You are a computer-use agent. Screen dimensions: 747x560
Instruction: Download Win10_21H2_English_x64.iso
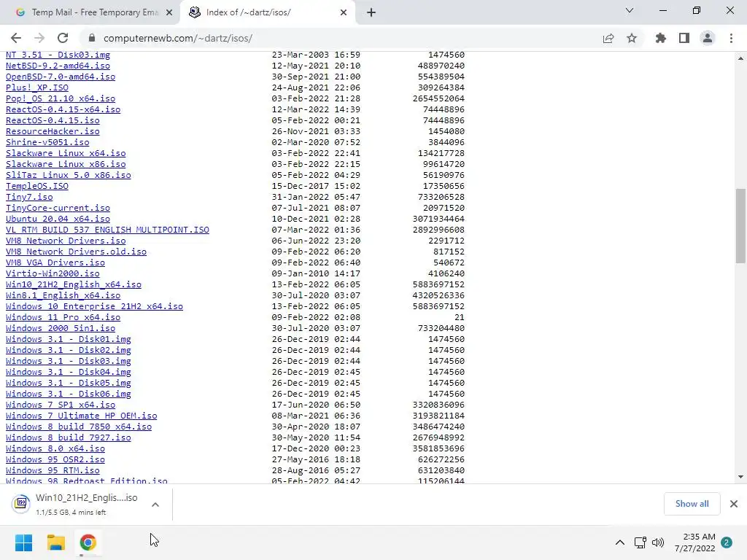click(74, 285)
